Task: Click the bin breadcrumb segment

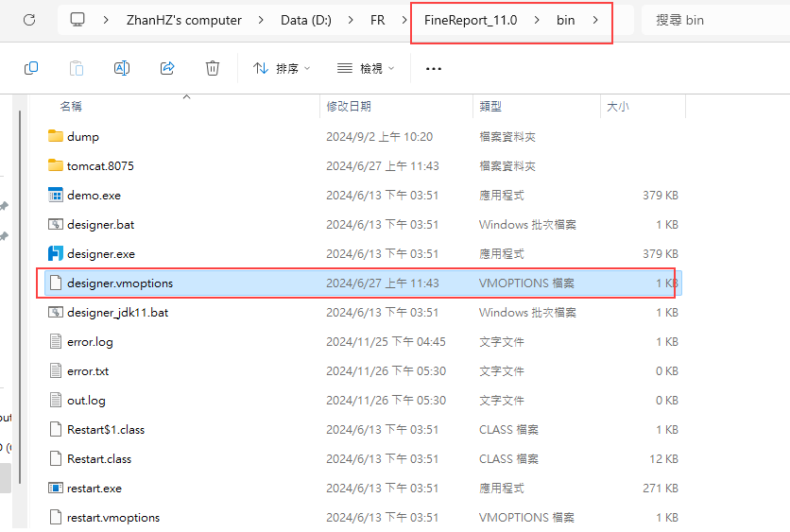Action: click(565, 20)
